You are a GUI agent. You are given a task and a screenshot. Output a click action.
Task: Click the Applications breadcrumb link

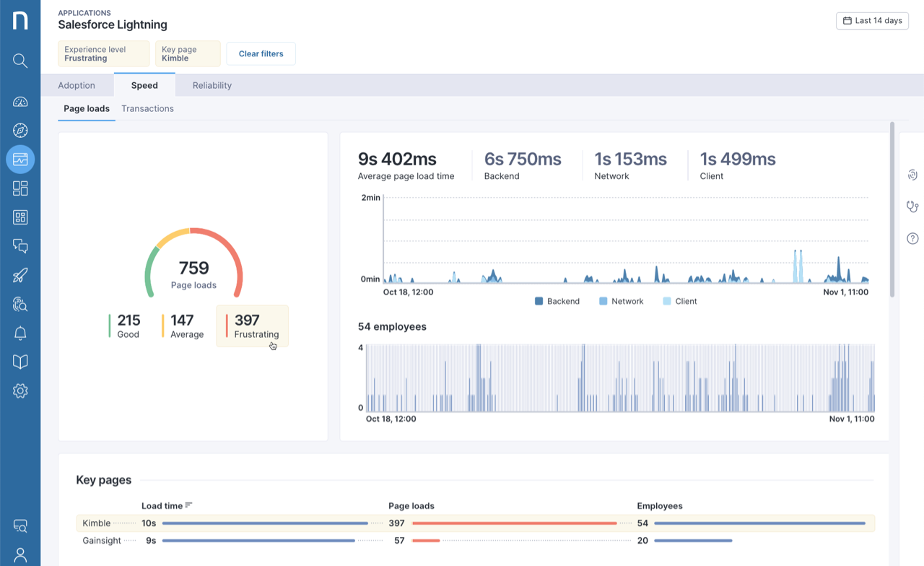point(84,13)
